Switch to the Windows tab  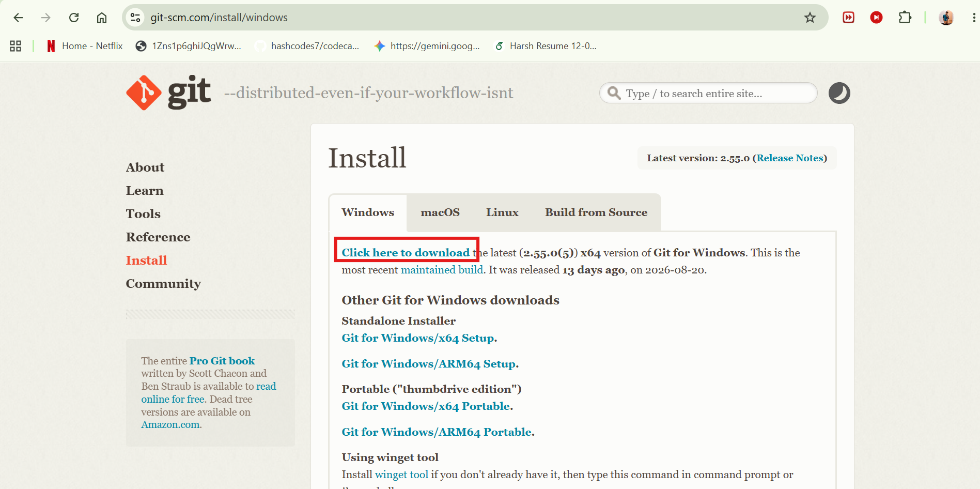click(368, 212)
